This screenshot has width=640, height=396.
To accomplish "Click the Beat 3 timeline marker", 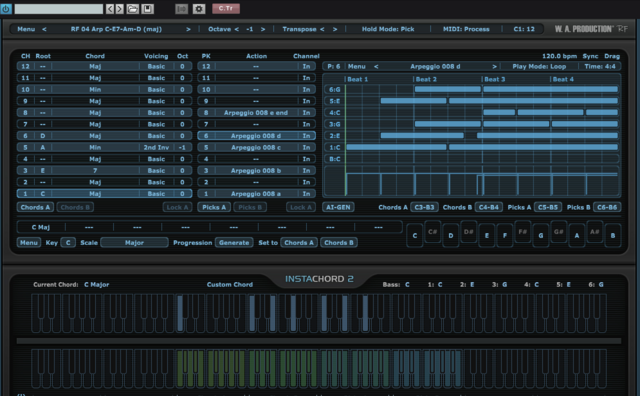I will (495, 79).
